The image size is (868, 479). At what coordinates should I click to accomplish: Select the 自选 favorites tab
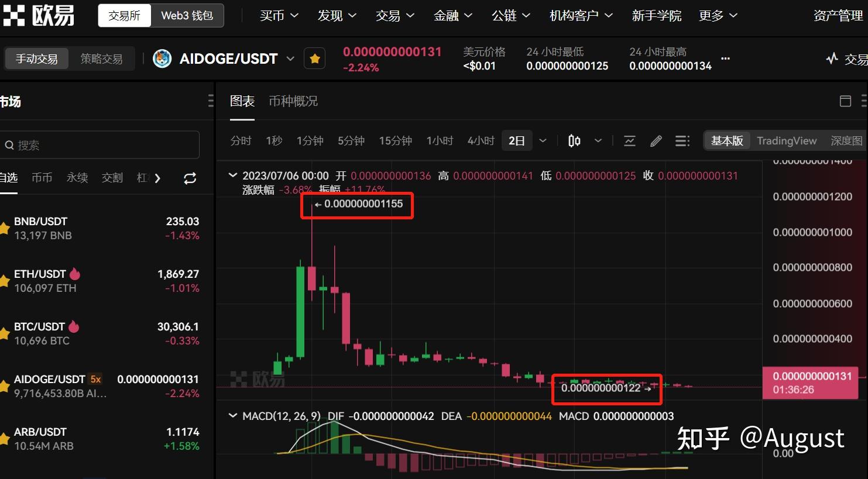[x=8, y=178]
